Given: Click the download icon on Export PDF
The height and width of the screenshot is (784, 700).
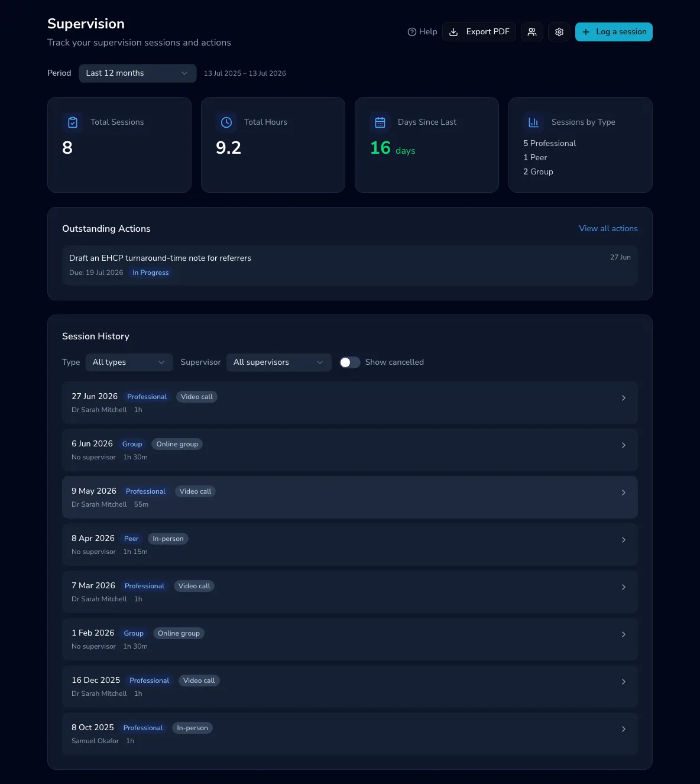Looking at the screenshot, I should (x=453, y=32).
